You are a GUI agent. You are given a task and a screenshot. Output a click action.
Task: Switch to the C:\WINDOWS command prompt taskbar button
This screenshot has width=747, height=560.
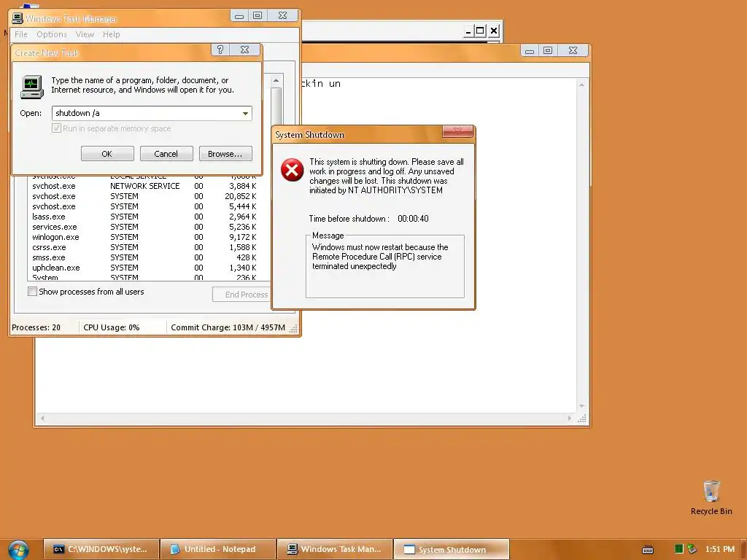pyautogui.click(x=101, y=550)
